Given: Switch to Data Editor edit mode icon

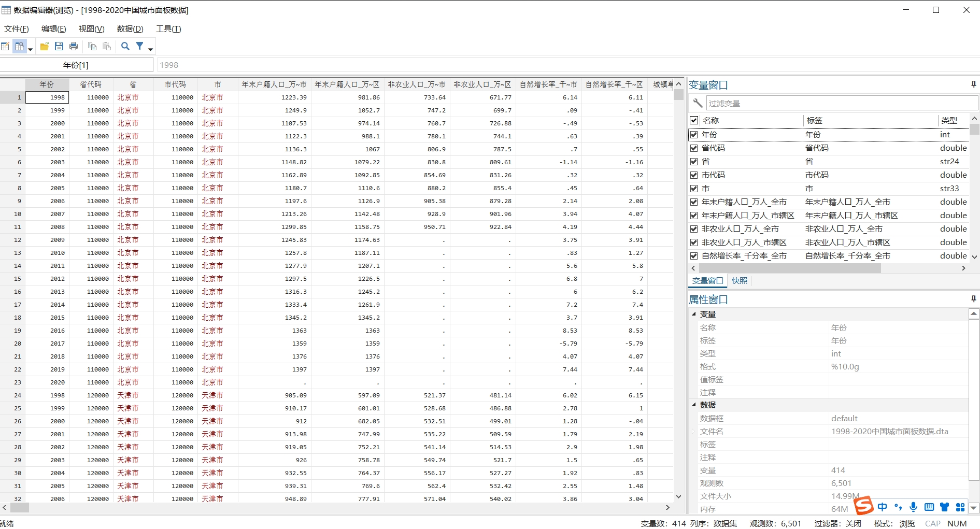Looking at the screenshot, I should (5, 47).
